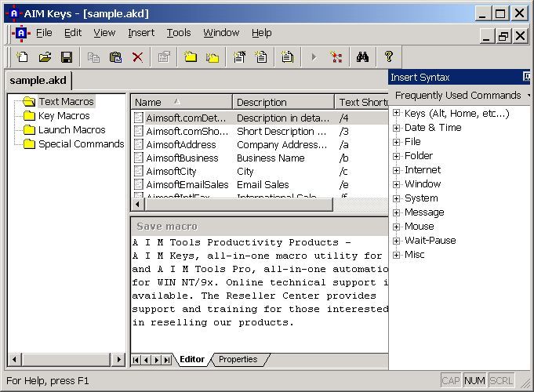Expand the Internet syntax node
Viewport: 534px width, 392px height.
point(396,170)
